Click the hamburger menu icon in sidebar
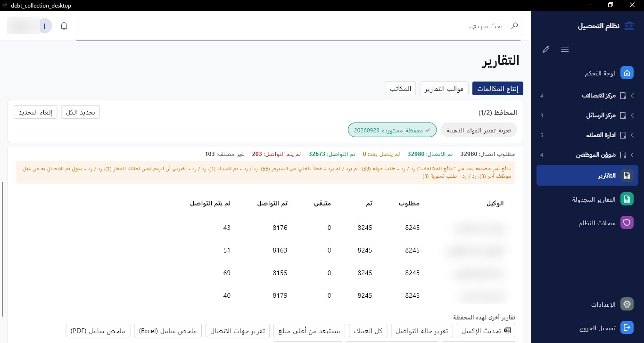 (x=564, y=49)
